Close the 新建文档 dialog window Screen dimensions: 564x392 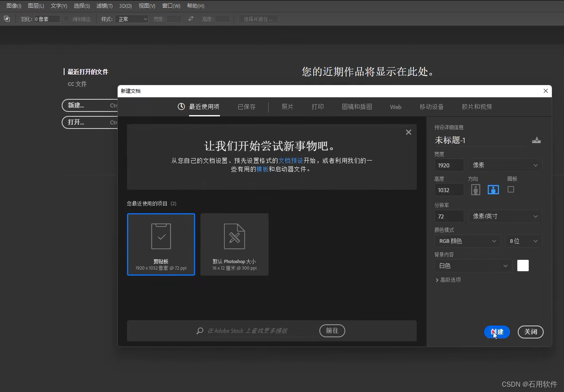click(x=546, y=91)
